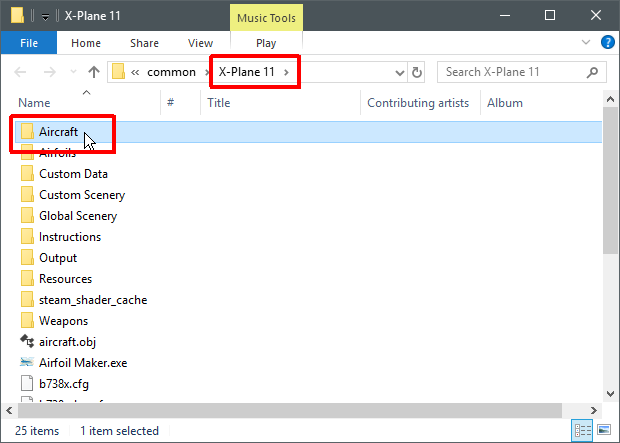Go forward with the Forward arrow
620x443 pixels.
(x=49, y=72)
